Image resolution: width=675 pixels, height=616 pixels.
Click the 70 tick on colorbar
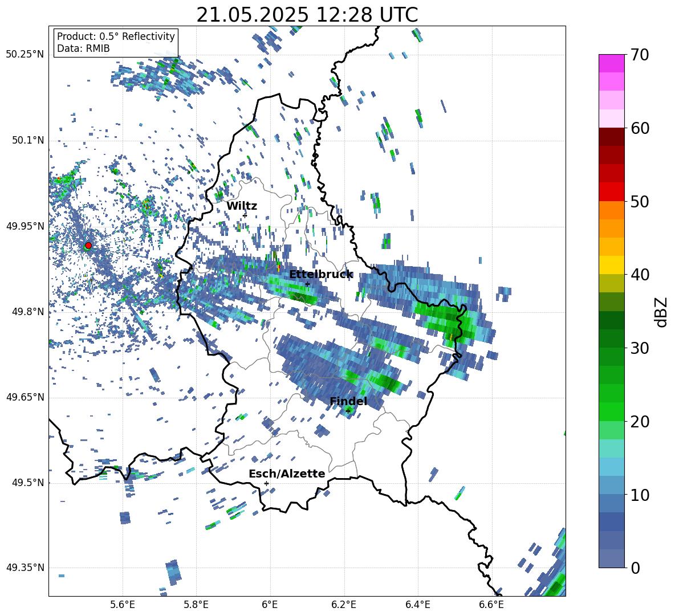(640, 55)
